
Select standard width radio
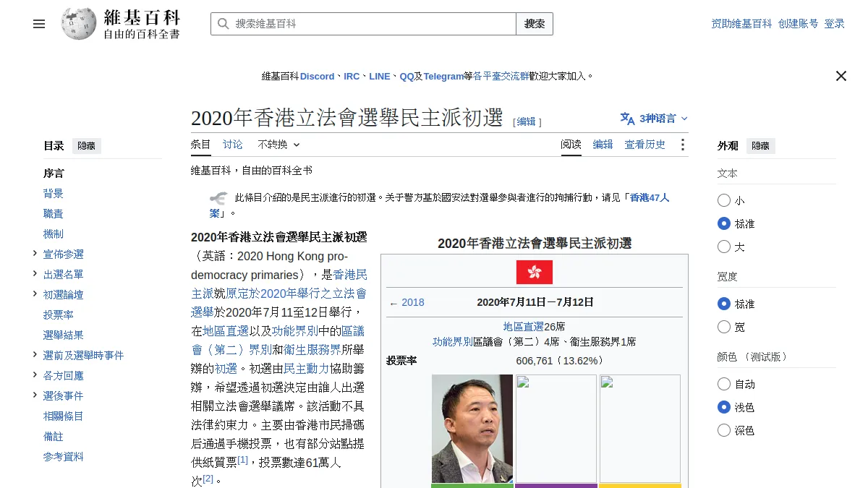724,304
